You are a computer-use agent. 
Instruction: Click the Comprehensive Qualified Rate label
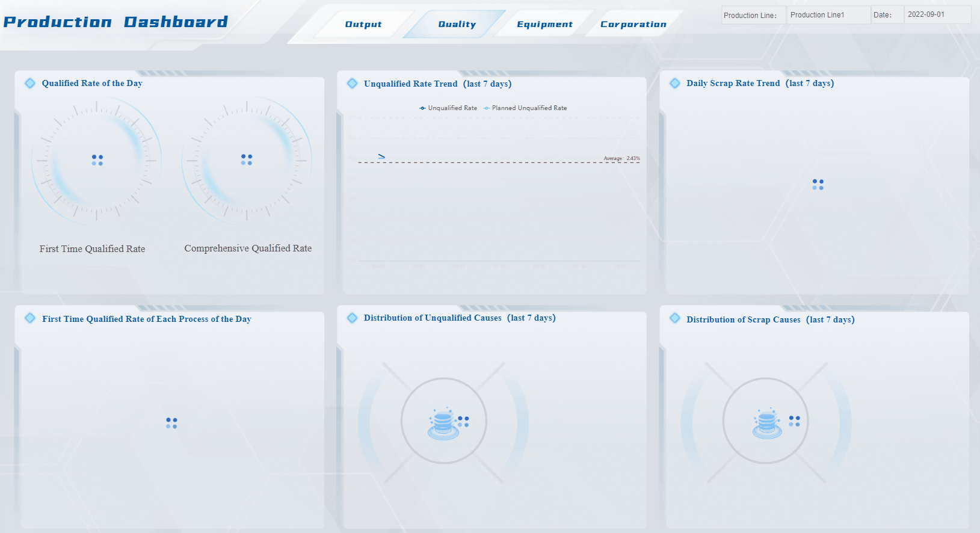[x=248, y=248]
